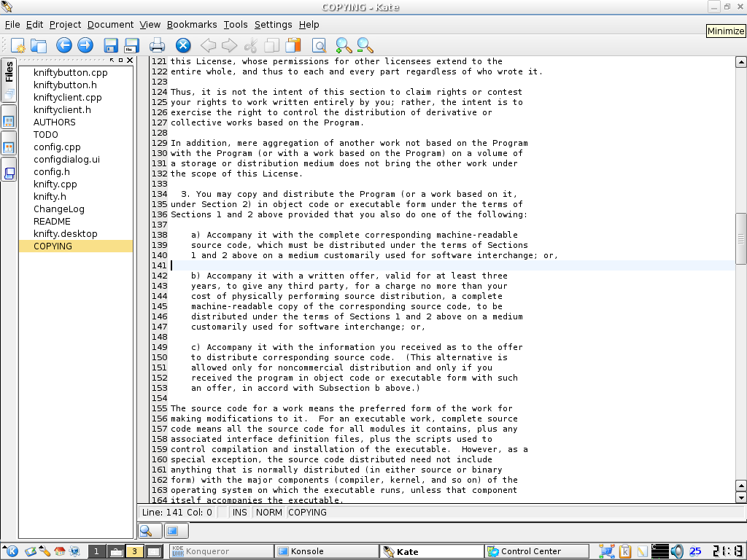The height and width of the screenshot is (560, 747).
Task: Click the Open file folder icon
Action: point(39,45)
